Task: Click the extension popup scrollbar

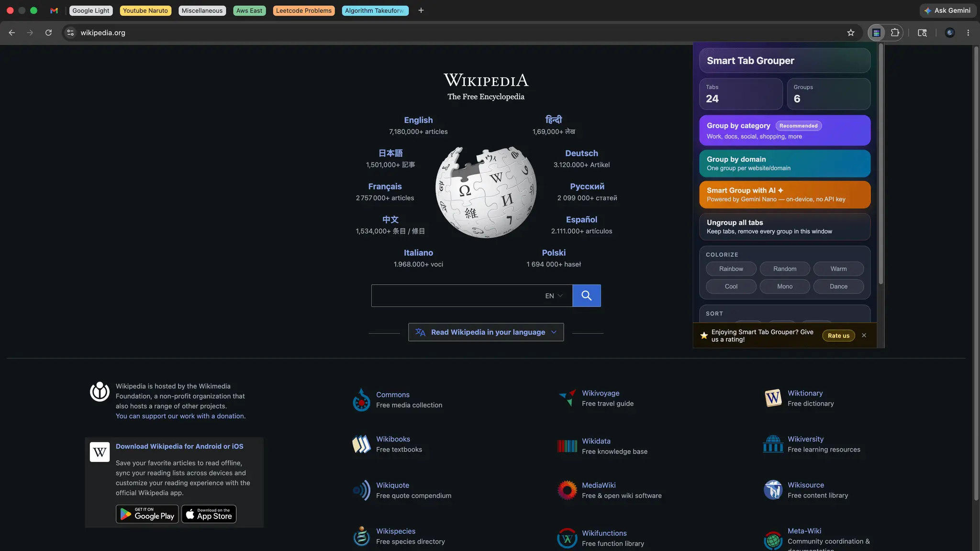Action: click(x=880, y=164)
